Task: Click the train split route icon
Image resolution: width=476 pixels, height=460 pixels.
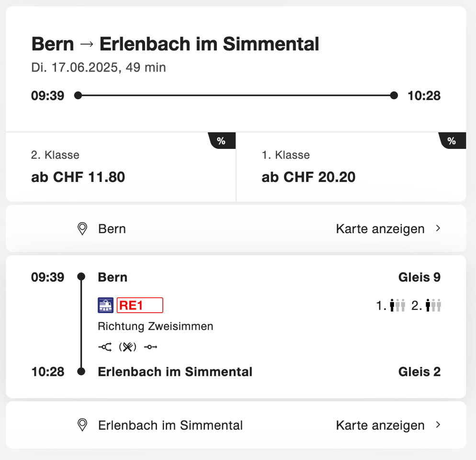Action: (105, 347)
